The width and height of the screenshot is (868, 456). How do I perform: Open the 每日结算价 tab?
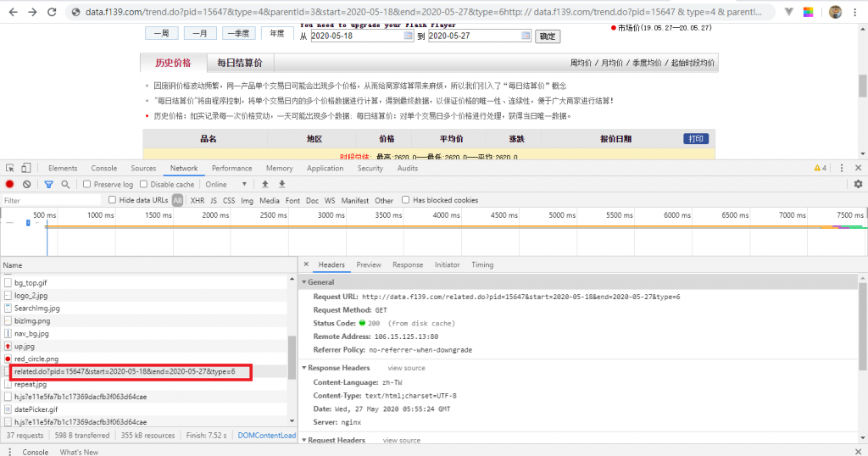coord(240,63)
